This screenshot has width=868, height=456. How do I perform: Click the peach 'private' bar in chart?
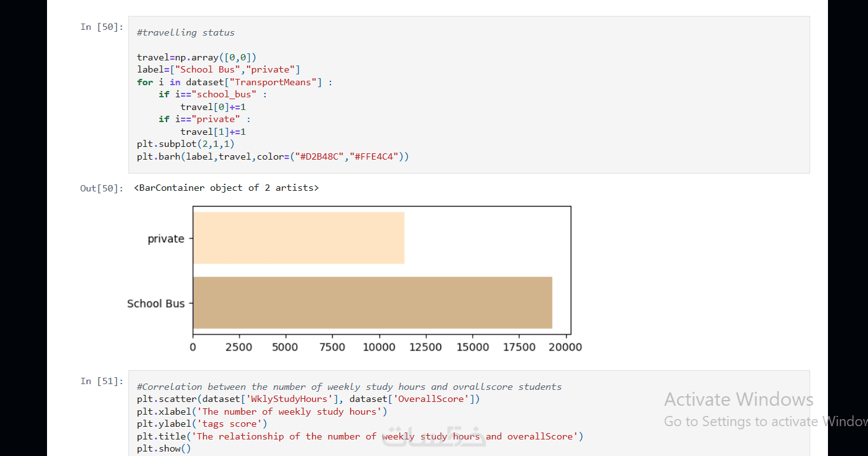(x=299, y=238)
